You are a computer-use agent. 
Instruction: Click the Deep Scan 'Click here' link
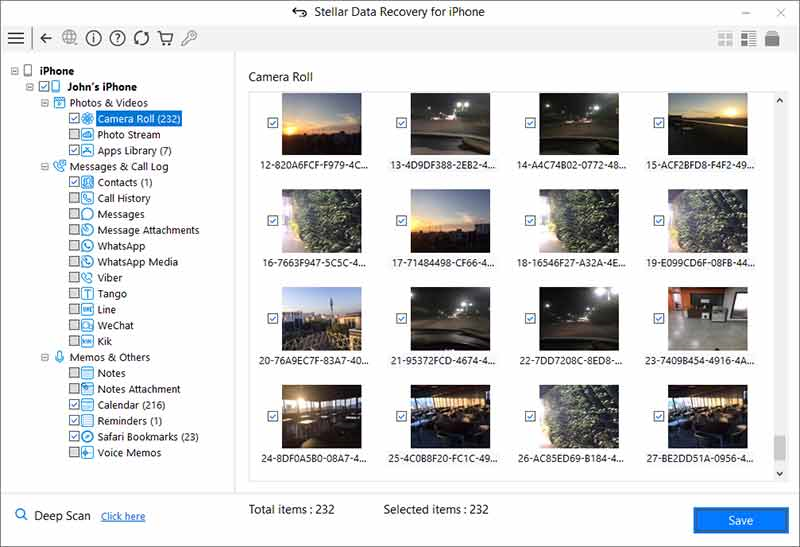123,516
